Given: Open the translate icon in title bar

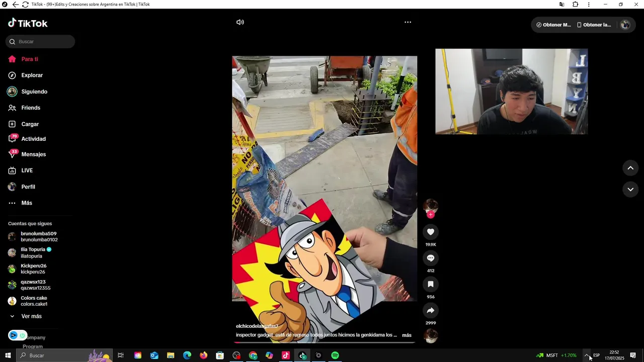Looking at the screenshot, I should coord(561,5).
